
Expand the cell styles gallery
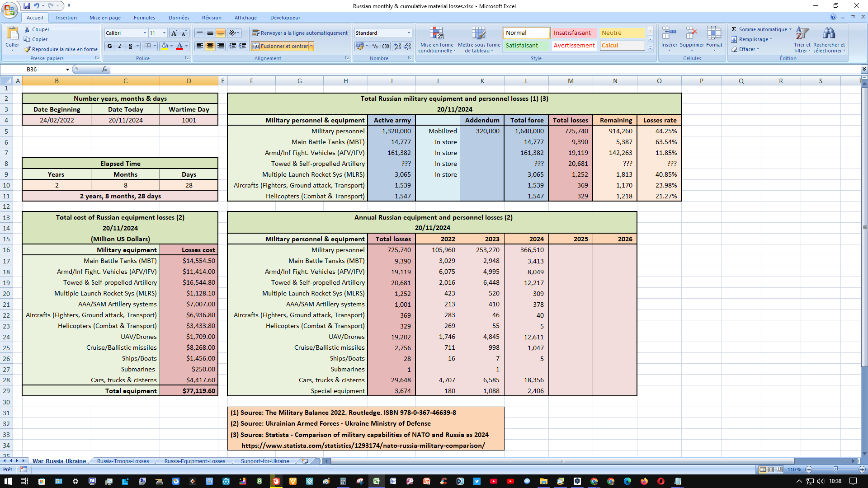coord(650,48)
